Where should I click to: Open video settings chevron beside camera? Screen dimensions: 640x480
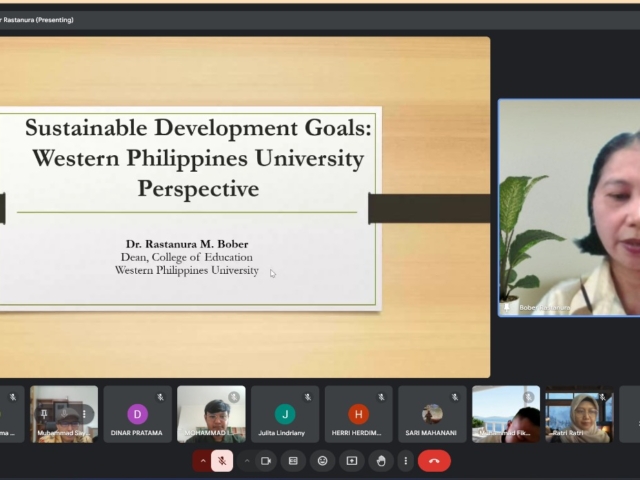click(247, 461)
